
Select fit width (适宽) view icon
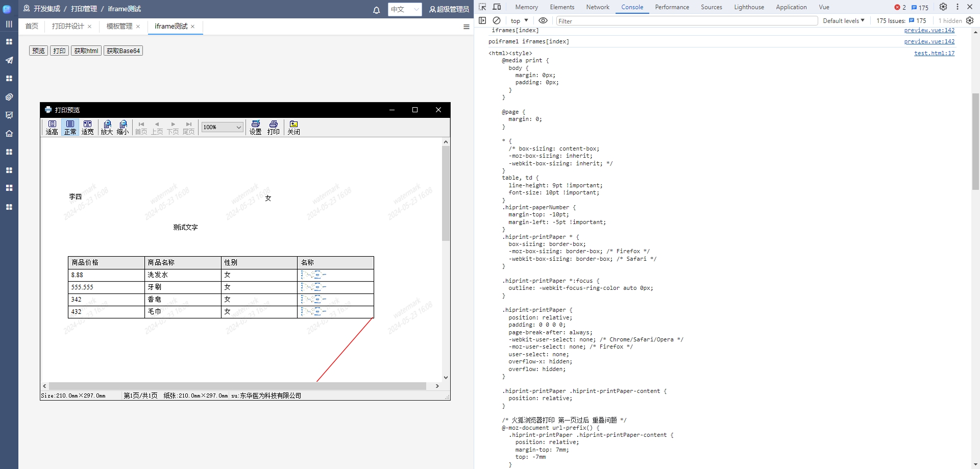(x=88, y=127)
